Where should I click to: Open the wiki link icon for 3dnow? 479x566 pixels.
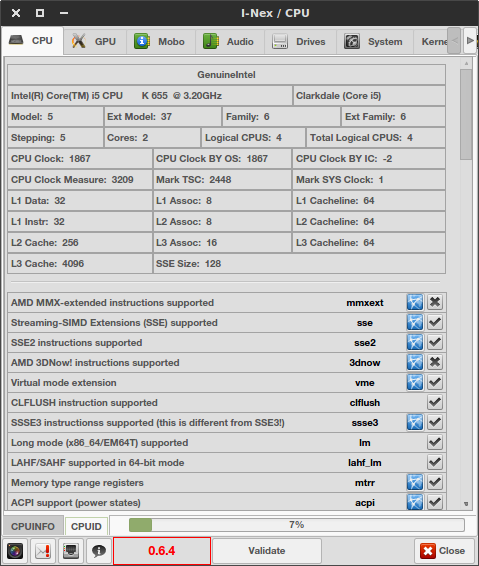pos(415,362)
